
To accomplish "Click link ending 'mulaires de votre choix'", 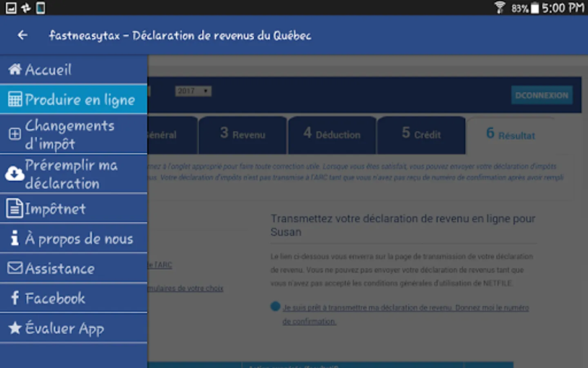I will pyautogui.click(x=185, y=288).
